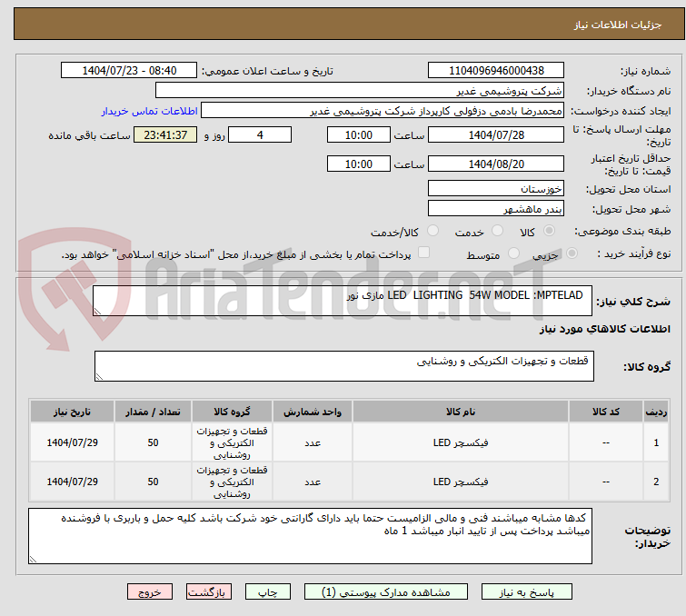Click quantity 50 in row 2
686x616 pixels.
click(153, 482)
